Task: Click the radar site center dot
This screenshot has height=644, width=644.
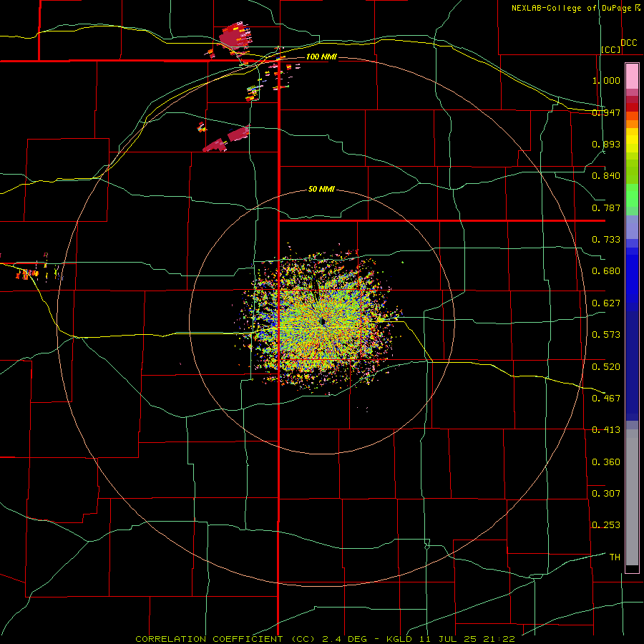Action: point(323,321)
